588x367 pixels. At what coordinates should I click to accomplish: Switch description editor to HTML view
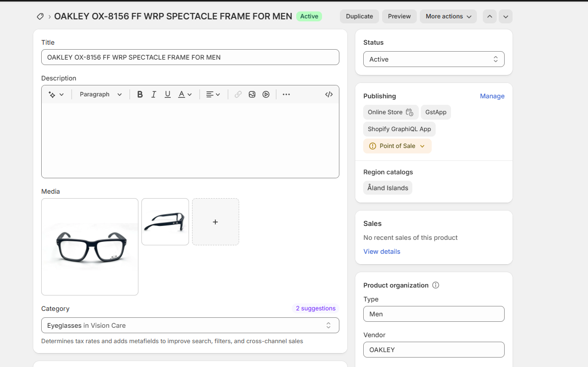(x=329, y=94)
